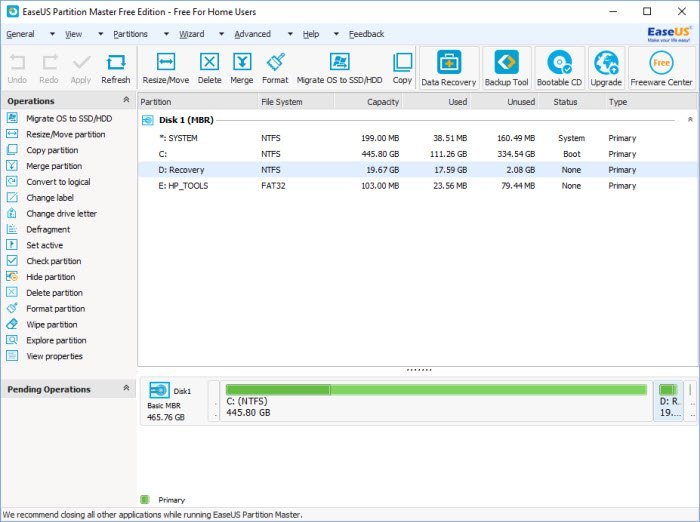Sort by the Type column header
This screenshot has width=700, height=522.
coord(650,102)
